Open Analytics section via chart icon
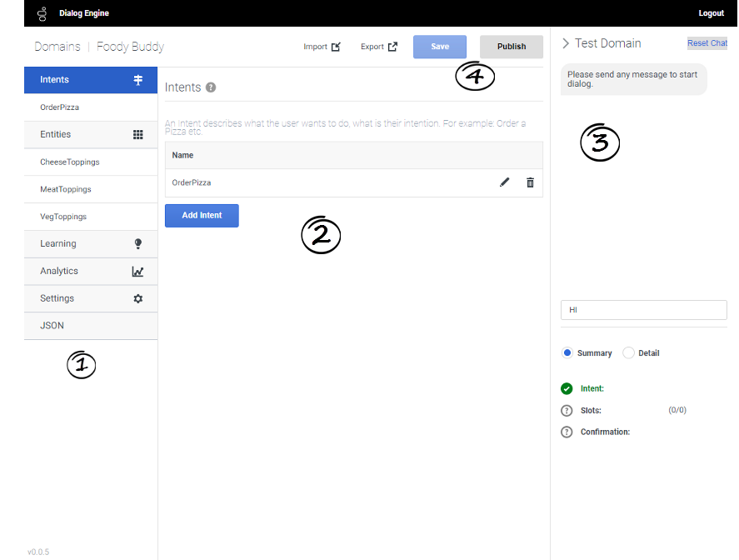 (138, 272)
